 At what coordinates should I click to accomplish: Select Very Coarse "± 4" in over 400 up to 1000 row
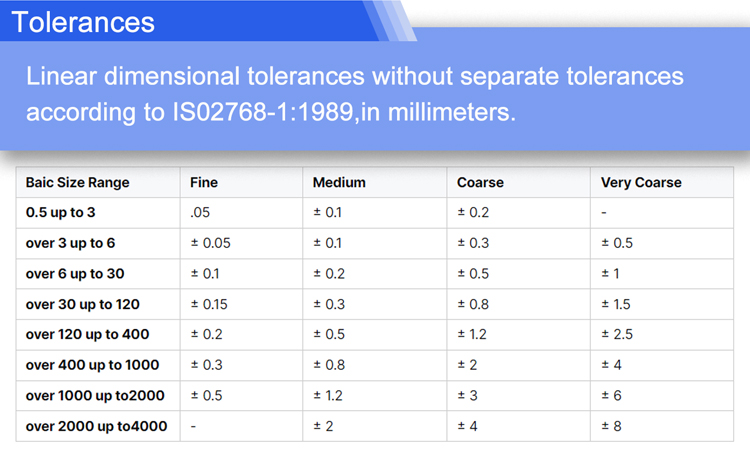coord(611,365)
